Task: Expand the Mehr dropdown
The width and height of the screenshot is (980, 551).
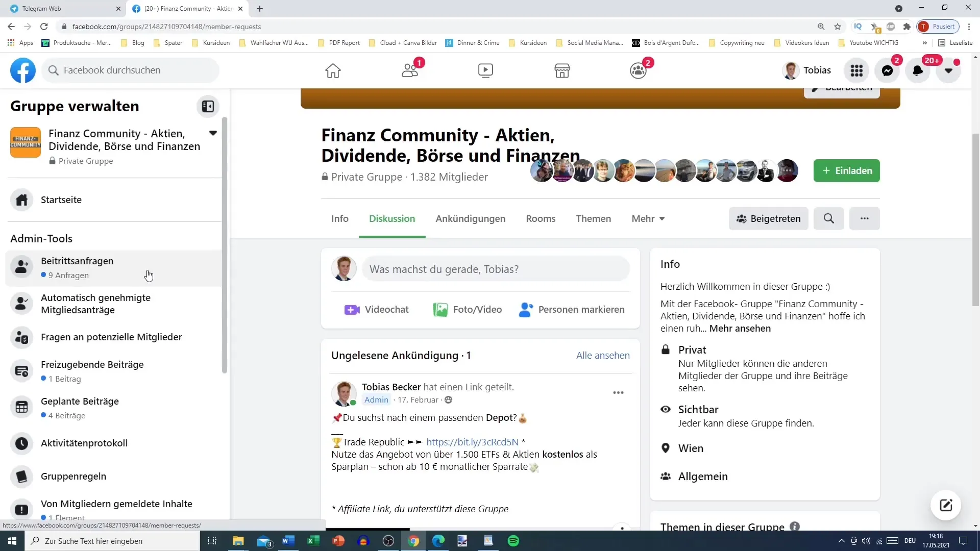Action: click(x=648, y=218)
